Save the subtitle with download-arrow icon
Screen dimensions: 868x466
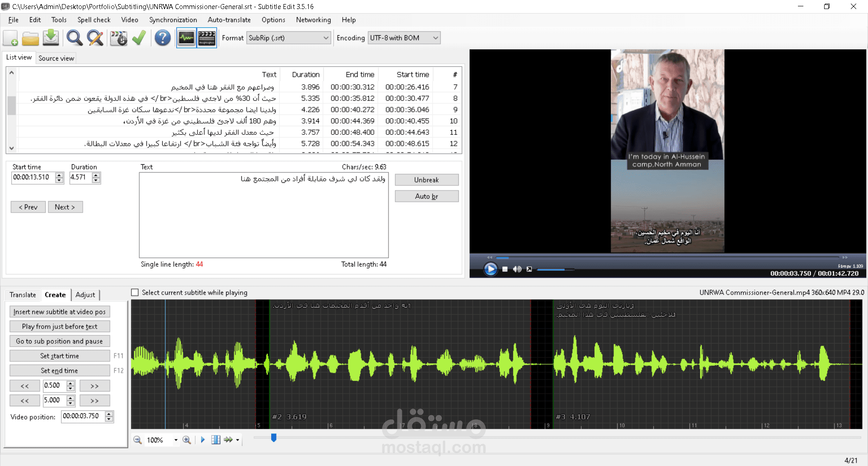pyautogui.click(x=51, y=38)
